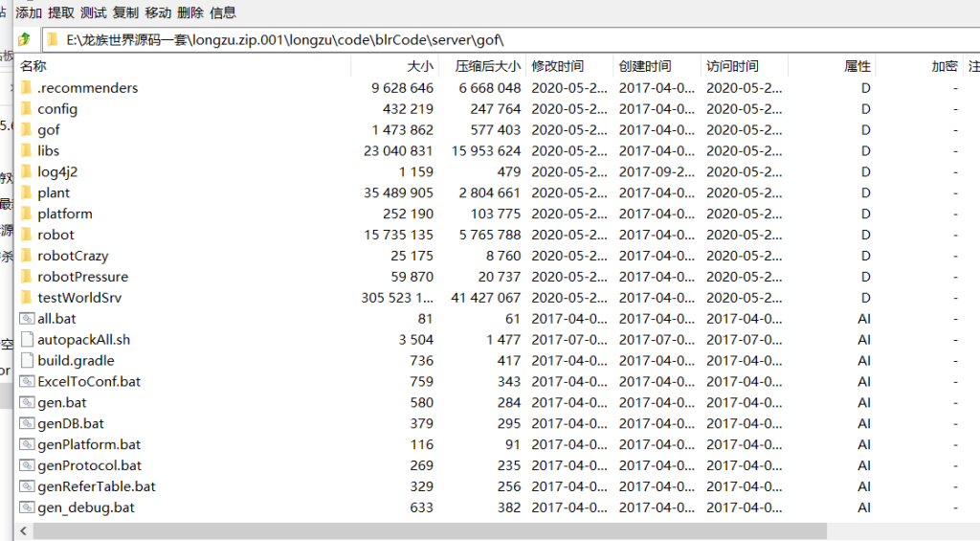
Task: Click the all.bat file icon
Action: point(27,318)
